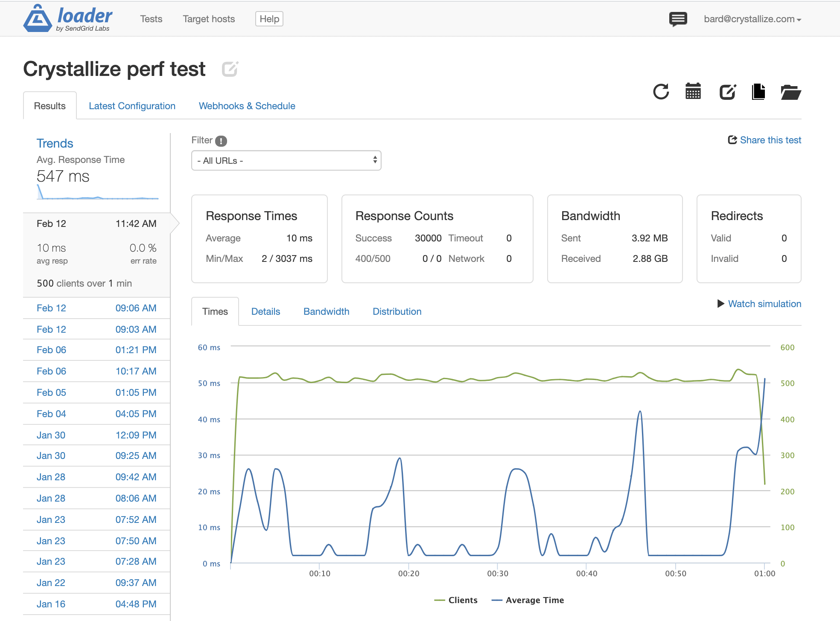Click the Share this test link
The width and height of the screenshot is (840, 621).
coord(764,140)
